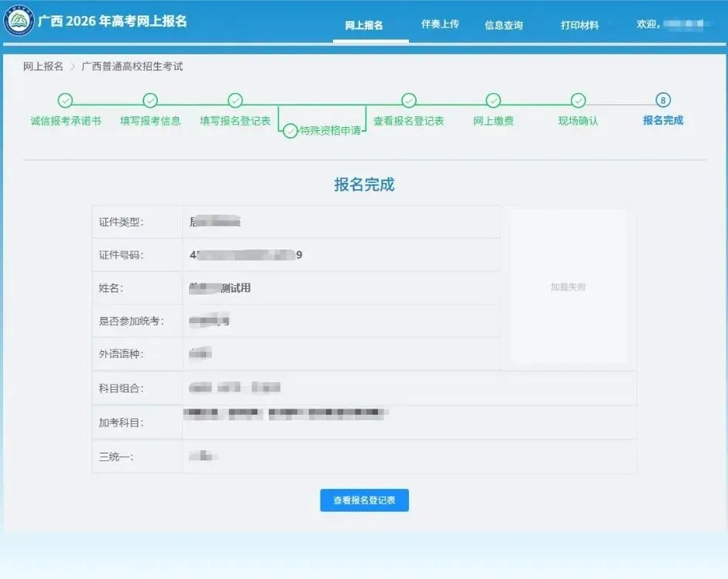
Task: Click the 报名完成 page heading
Action: tap(364, 184)
